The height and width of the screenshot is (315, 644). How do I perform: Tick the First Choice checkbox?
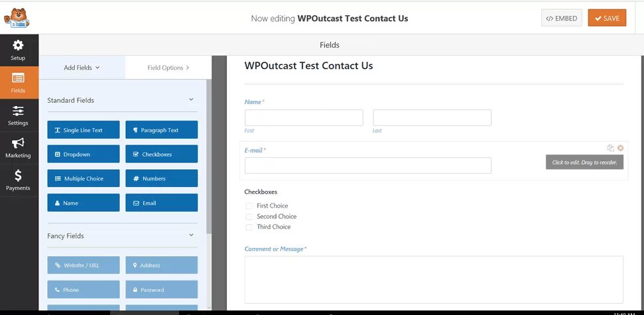pos(249,206)
